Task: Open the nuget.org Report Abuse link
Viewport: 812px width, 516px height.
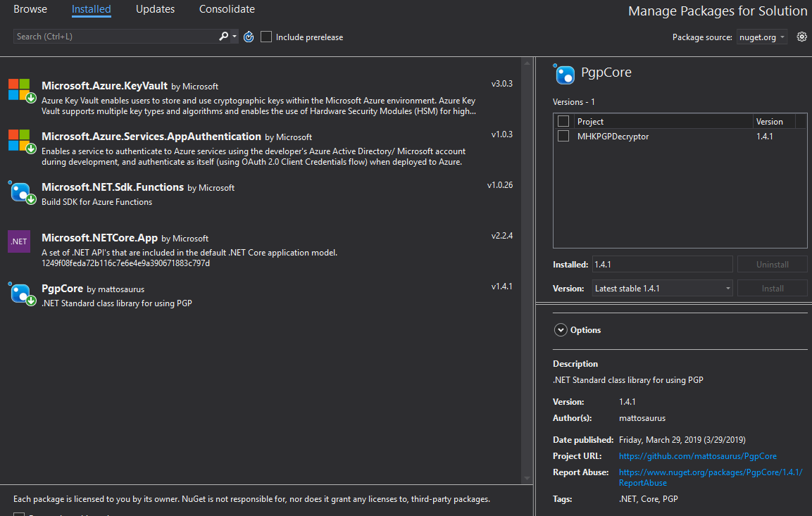Action: click(x=710, y=472)
